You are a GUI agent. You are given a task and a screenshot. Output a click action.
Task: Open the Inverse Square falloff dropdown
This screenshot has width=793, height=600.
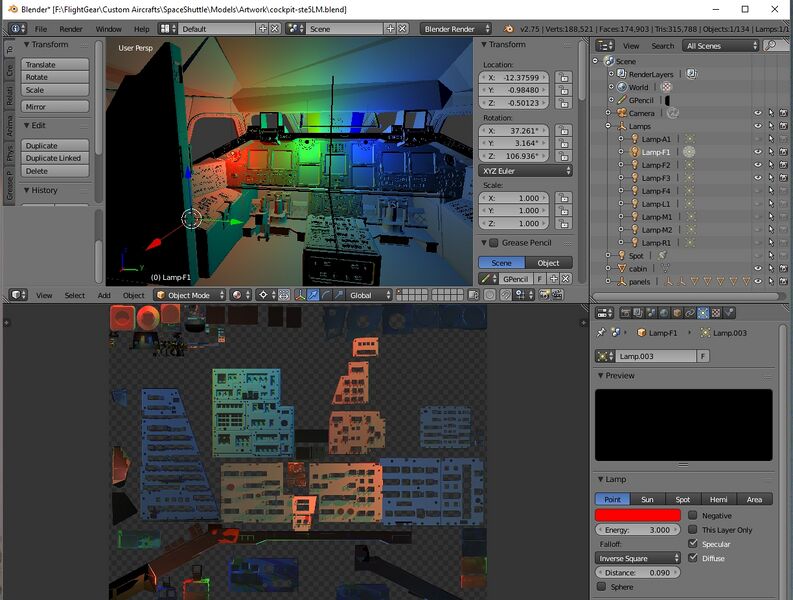[x=637, y=558]
